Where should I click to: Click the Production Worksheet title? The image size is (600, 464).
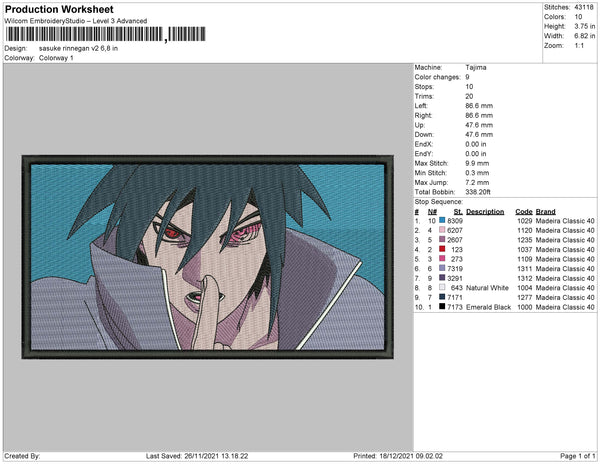pyautogui.click(x=59, y=9)
